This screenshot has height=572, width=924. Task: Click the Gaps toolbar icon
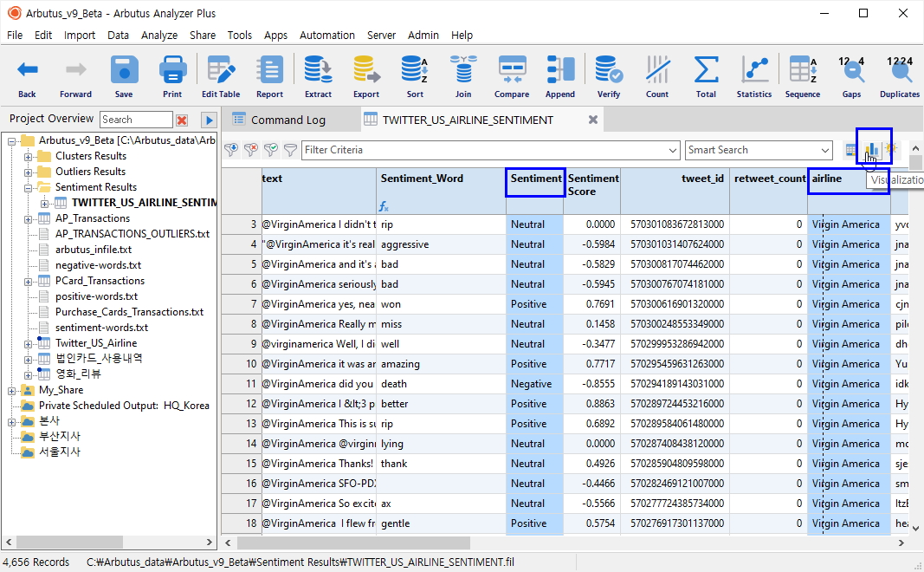851,70
